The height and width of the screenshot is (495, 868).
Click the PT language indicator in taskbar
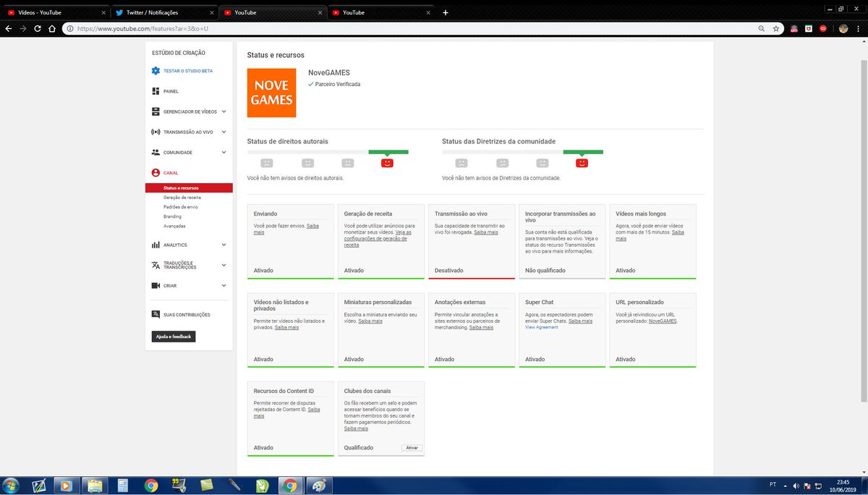click(773, 485)
